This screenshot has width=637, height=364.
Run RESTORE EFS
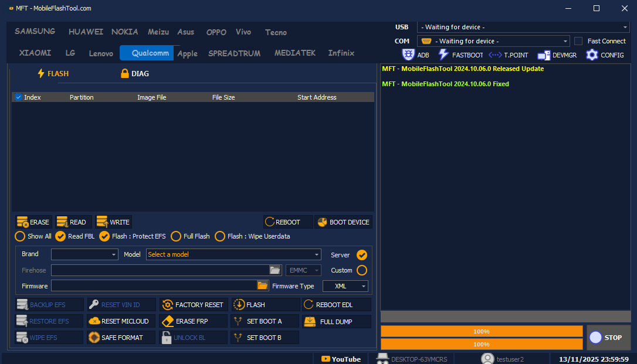(x=49, y=321)
